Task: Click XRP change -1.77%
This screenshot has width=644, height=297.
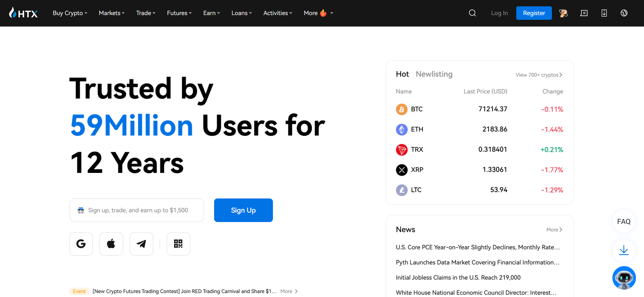Action: click(552, 170)
